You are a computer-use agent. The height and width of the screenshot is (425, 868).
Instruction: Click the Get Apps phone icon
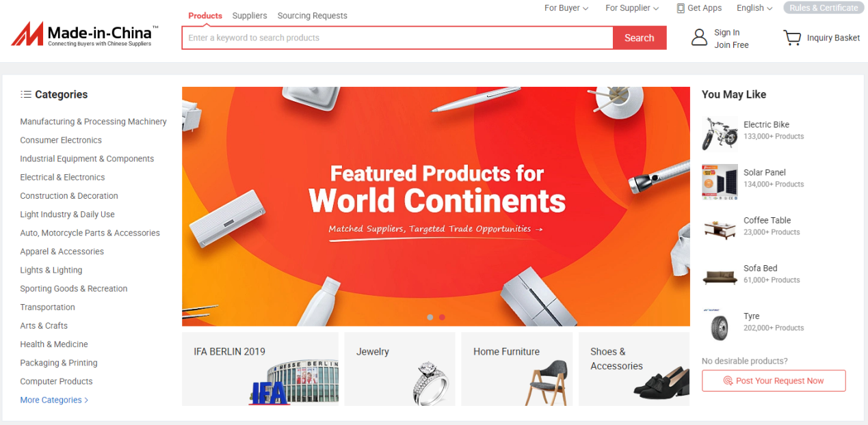pyautogui.click(x=681, y=8)
